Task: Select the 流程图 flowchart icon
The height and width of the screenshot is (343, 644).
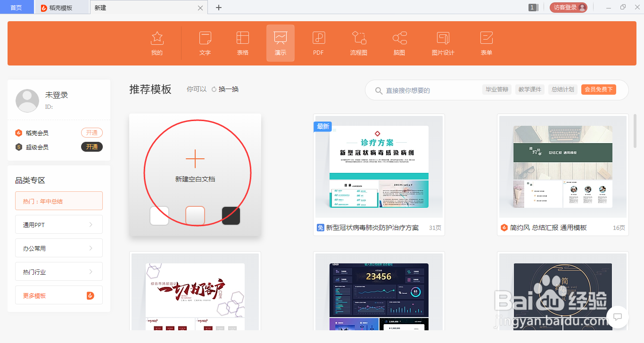Action: pos(358,43)
